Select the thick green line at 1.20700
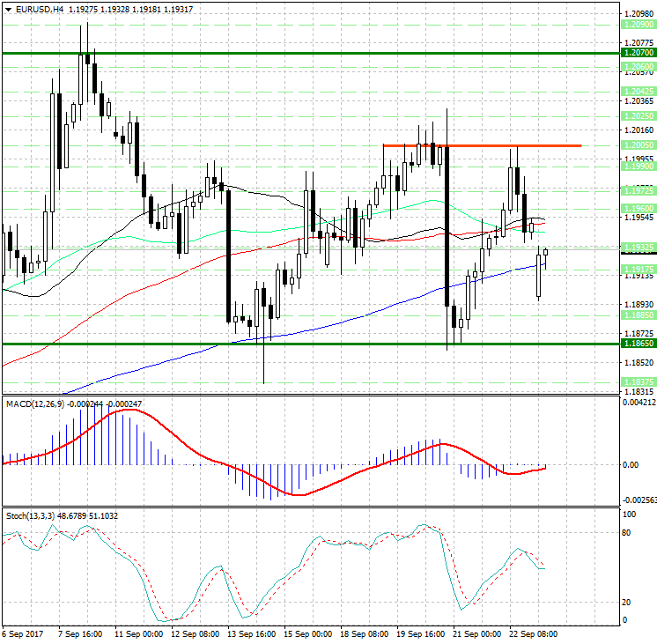Viewport: 657px width, 644px height. [x=311, y=53]
